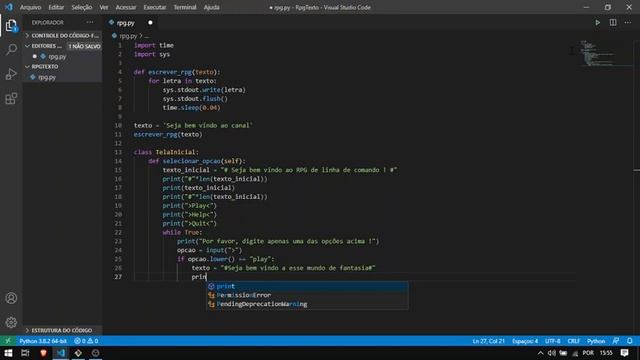Expand Controle do Código-Fonte section

[62, 36]
